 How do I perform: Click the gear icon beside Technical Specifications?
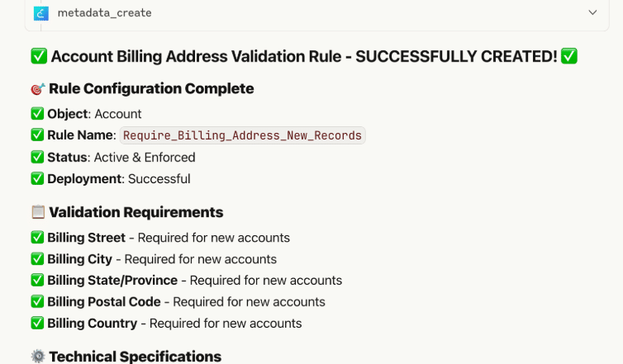(x=38, y=357)
